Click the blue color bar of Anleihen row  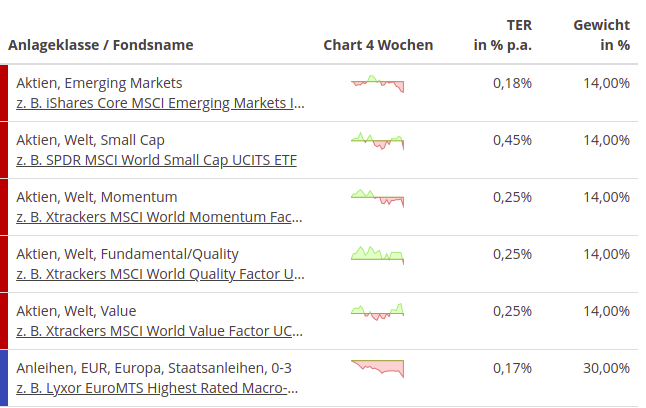(3, 378)
